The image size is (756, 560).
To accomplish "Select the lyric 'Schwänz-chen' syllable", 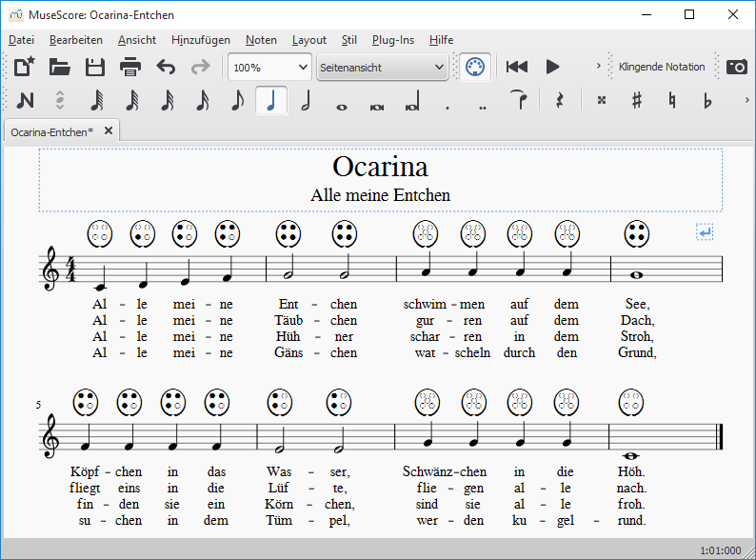I will pyautogui.click(x=445, y=471).
